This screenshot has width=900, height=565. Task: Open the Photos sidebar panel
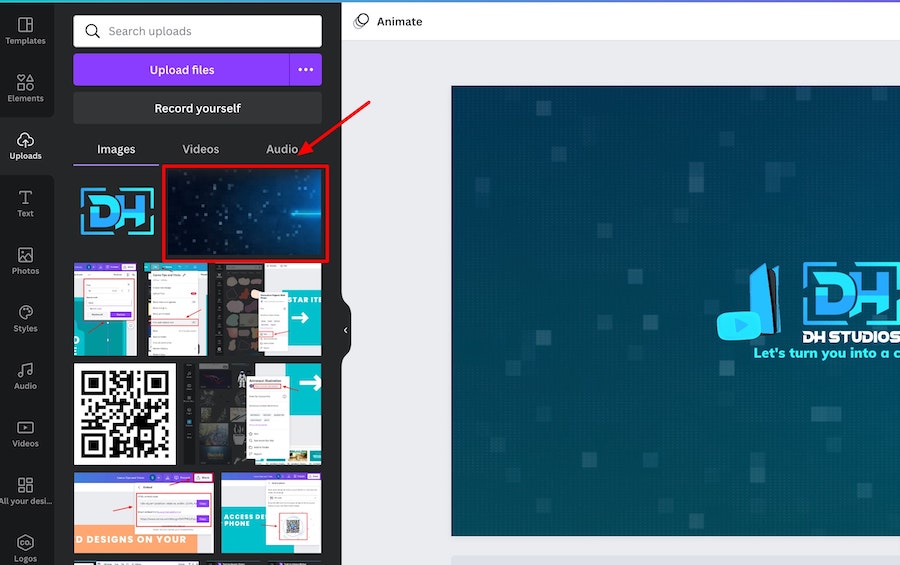(25, 260)
